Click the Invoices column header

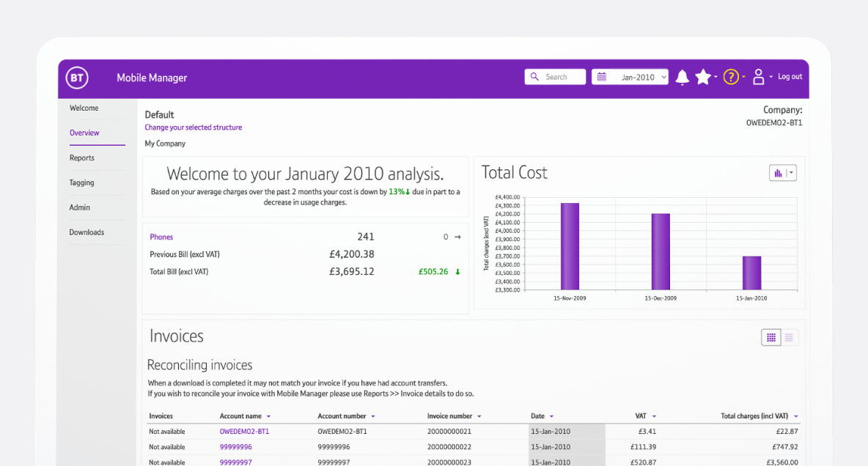coord(161,416)
